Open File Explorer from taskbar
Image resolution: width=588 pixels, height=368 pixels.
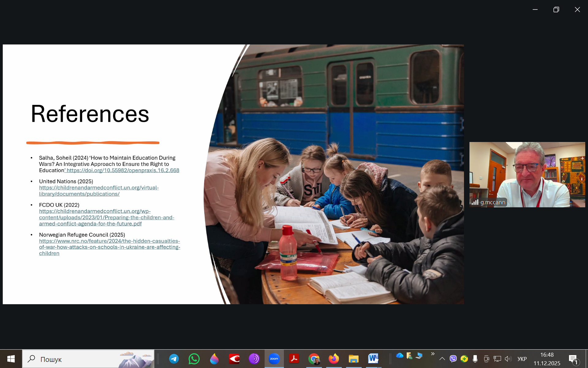tap(353, 359)
